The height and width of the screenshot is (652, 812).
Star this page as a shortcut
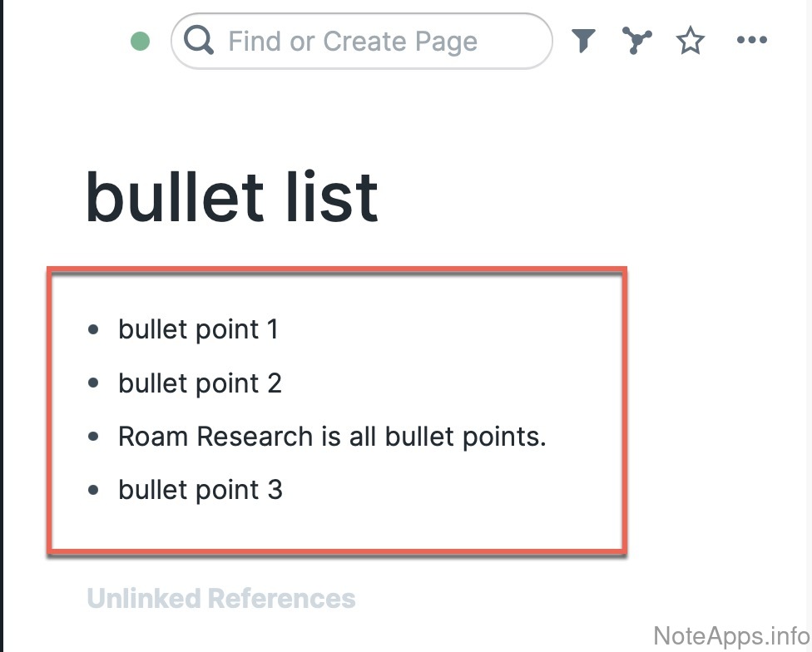[x=691, y=41]
